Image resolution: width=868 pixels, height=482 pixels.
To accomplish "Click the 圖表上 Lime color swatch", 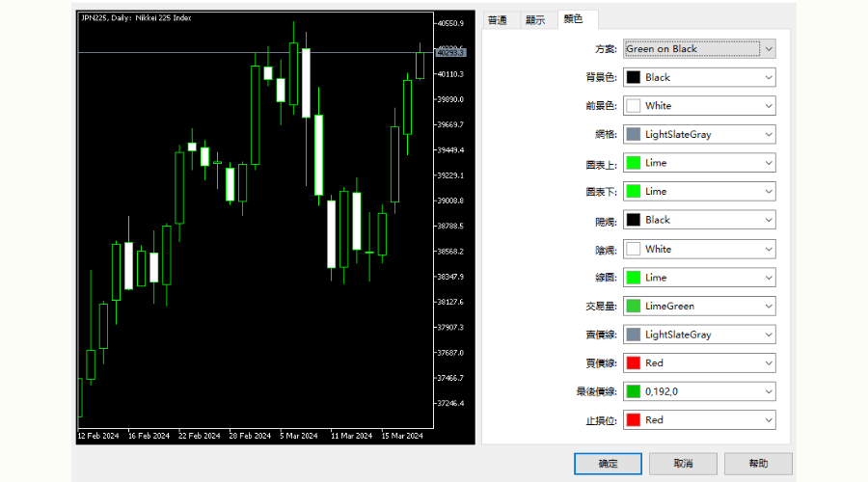I will [634, 163].
